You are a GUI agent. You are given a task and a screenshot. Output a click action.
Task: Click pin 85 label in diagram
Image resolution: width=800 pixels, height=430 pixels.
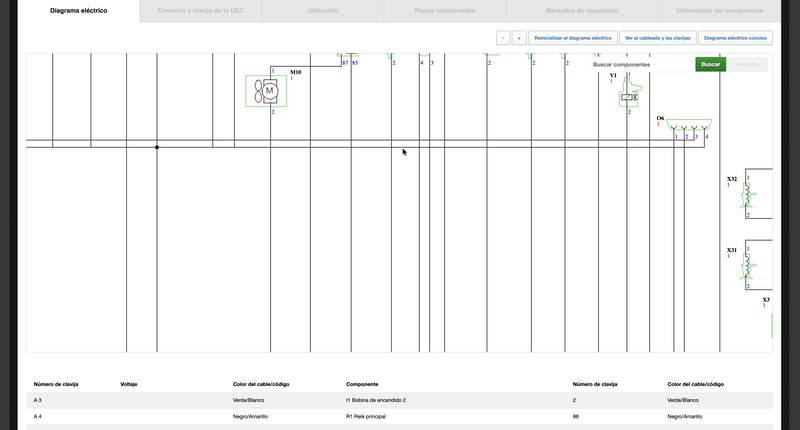(355, 63)
